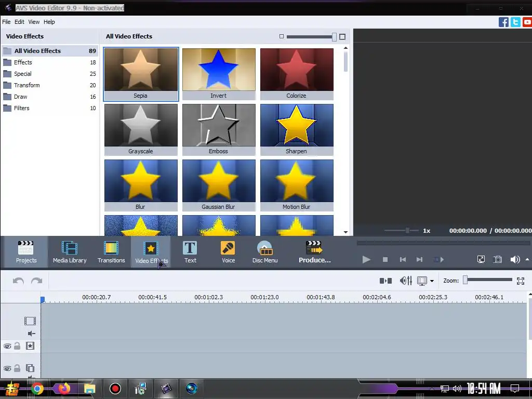Click the zoom to fit icon
The image size is (532, 399).
coord(521,281)
